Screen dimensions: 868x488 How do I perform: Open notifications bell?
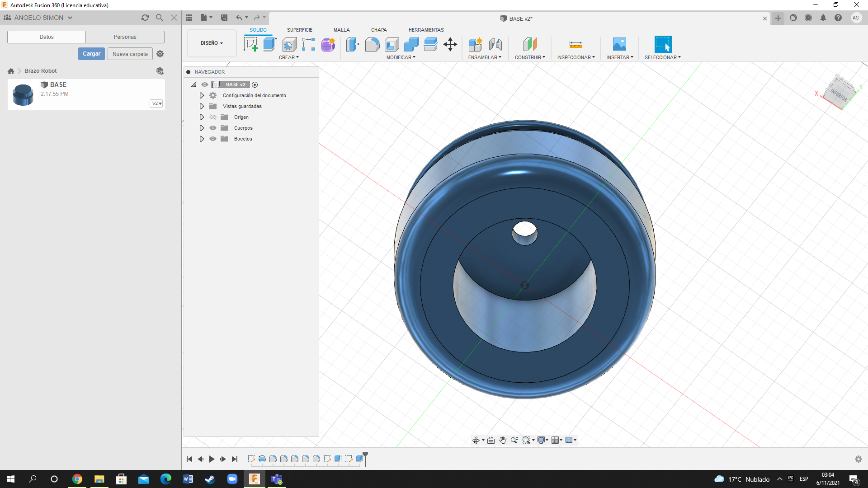tap(823, 18)
